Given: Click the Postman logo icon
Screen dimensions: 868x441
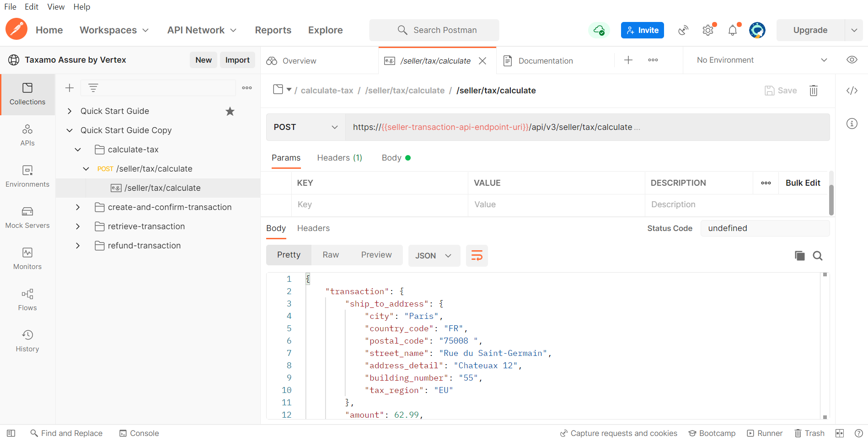Looking at the screenshot, I should [x=16, y=29].
